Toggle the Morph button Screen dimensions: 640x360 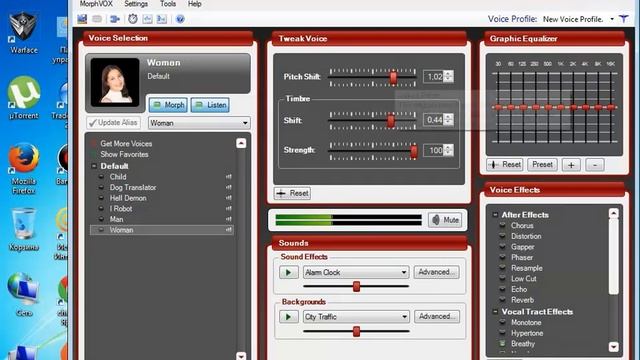pos(168,105)
